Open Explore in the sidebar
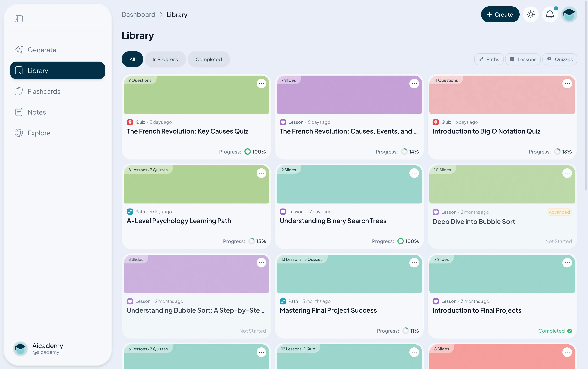588x369 pixels. [x=58, y=133]
